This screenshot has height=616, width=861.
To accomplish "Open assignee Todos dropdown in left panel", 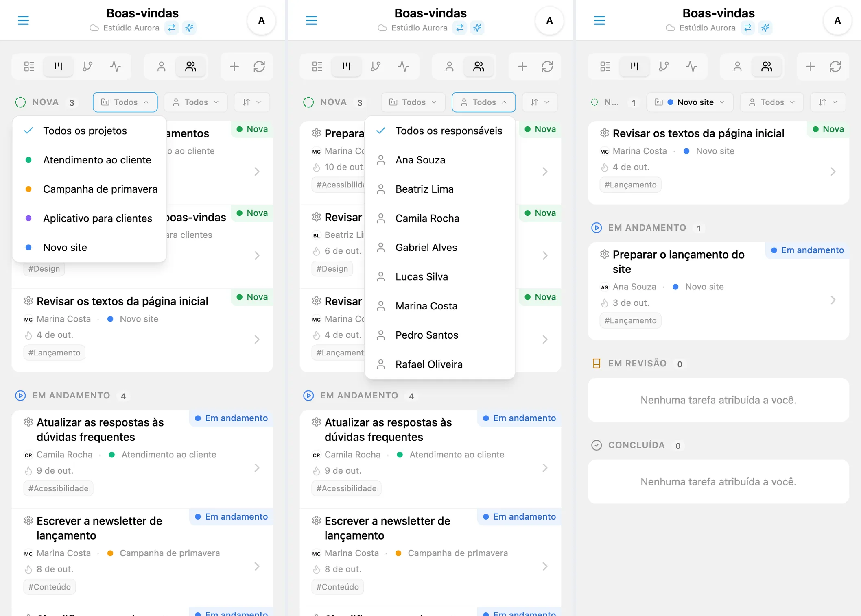I will coord(196,102).
